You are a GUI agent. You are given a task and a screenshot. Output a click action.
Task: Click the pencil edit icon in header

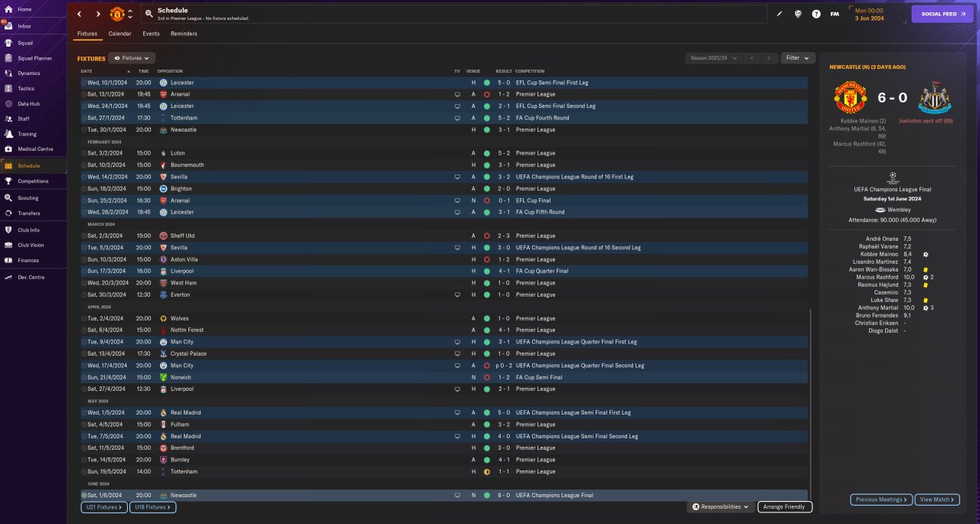[779, 14]
